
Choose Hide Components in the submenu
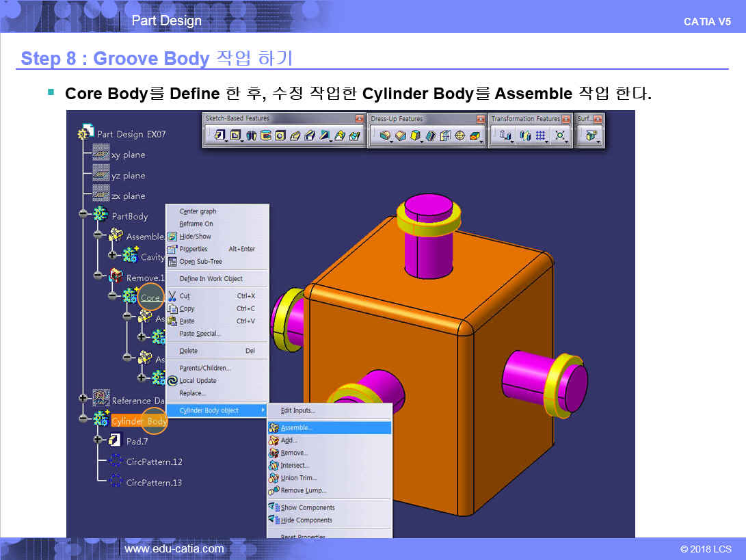point(306,520)
